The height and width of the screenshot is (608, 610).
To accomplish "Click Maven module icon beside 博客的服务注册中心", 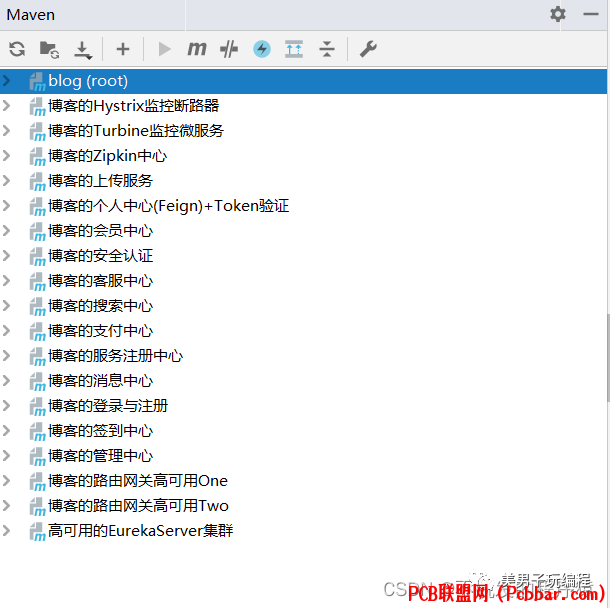I will pos(38,357).
